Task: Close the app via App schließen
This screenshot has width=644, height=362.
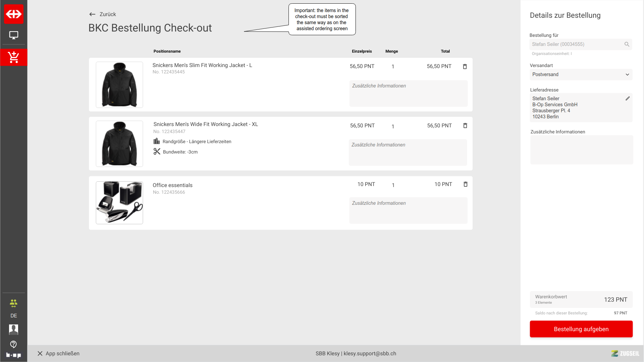Action: click(59, 353)
